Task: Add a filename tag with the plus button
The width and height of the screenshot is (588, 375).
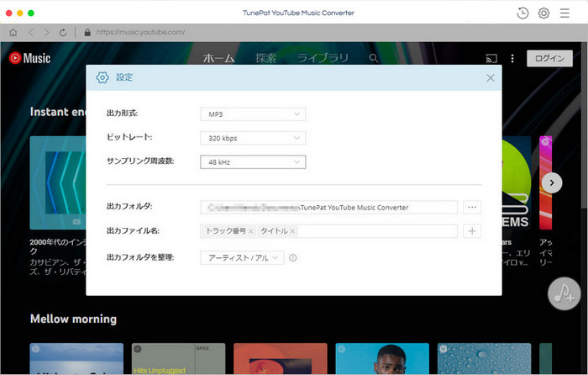Action: pyautogui.click(x=472, y=231)
